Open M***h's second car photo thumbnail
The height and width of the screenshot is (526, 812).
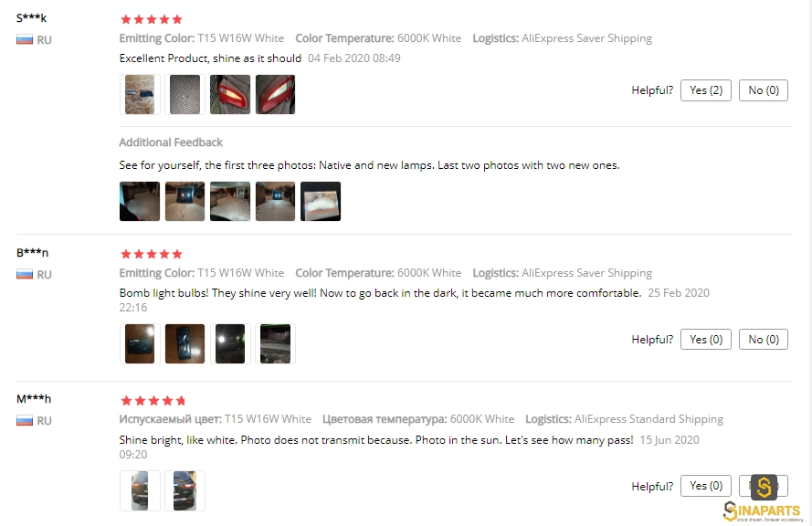(185, 490)
